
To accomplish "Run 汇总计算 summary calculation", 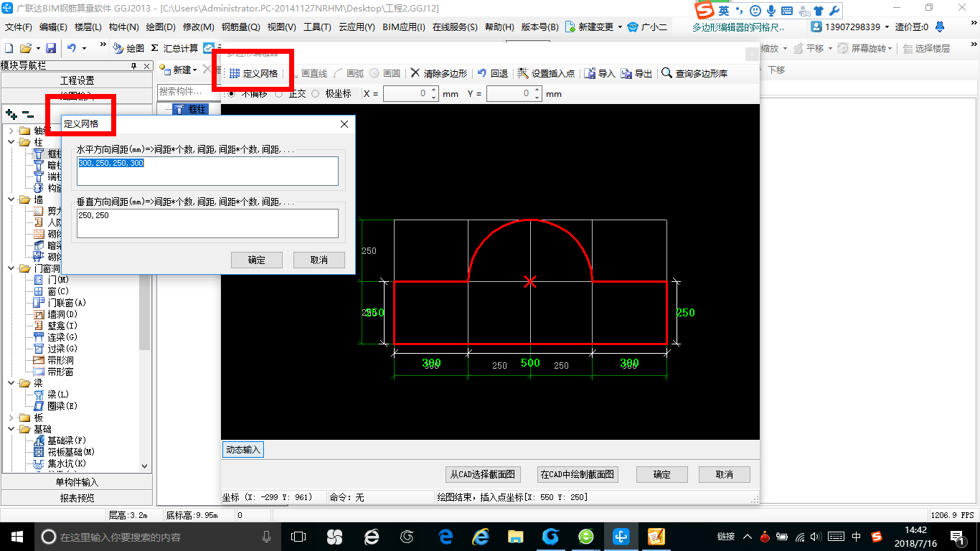I will pyautogui.click(x=174, y=48).
